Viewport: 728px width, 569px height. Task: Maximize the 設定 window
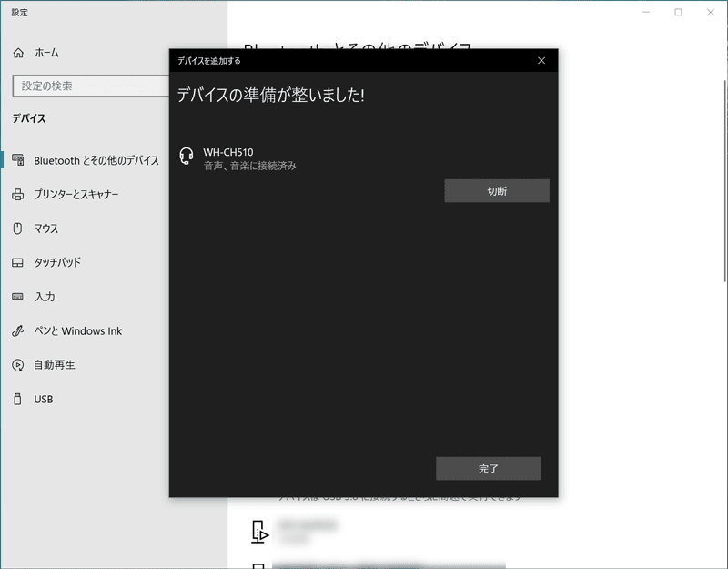click(678, 12)
